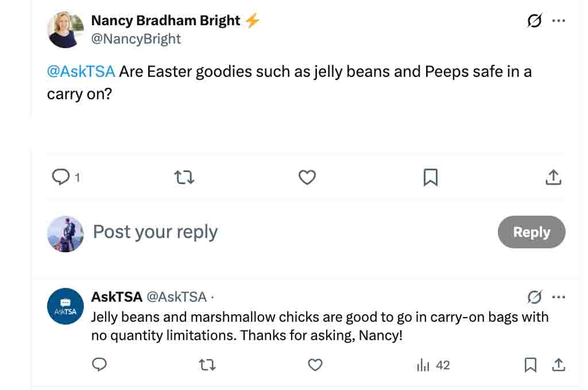This screenshot has width=588, height=390.
Task: Open the more options menu on Nancy's tweet
Action: 558,21
